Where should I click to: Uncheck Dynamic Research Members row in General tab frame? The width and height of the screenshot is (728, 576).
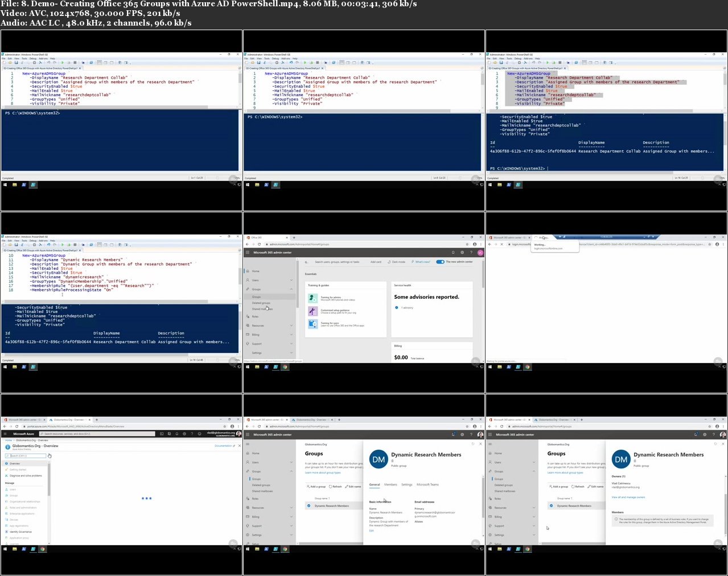309,505
